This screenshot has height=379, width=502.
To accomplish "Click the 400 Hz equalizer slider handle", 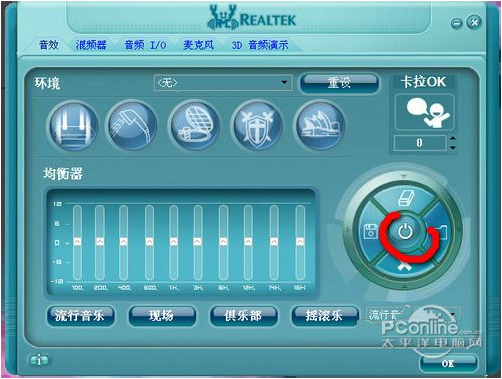I will [124, 241].
